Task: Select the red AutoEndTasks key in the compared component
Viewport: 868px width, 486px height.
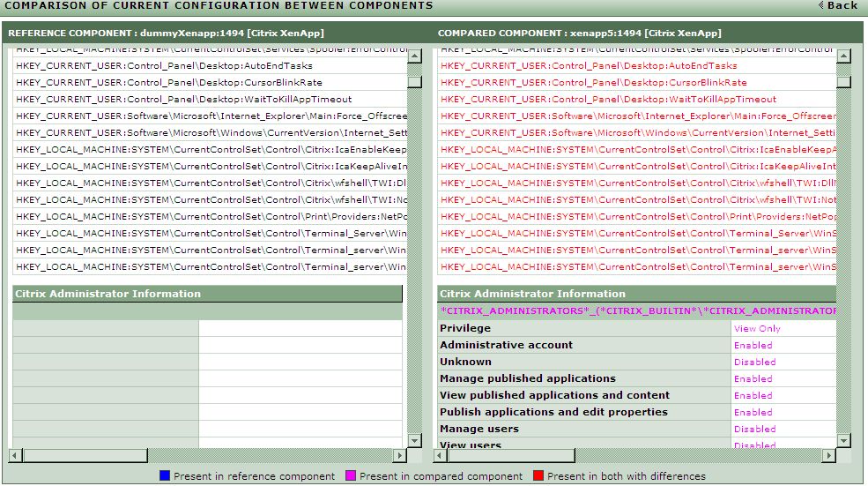Action: (x=589, y=66)
